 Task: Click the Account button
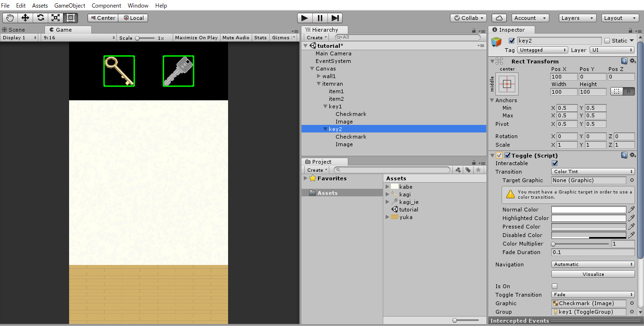[530, 18]
